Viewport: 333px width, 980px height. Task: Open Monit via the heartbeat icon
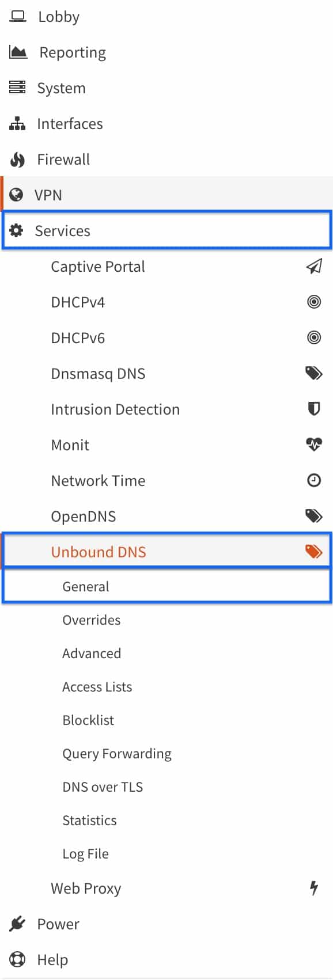pyautogui.click(x=314, y=445)
